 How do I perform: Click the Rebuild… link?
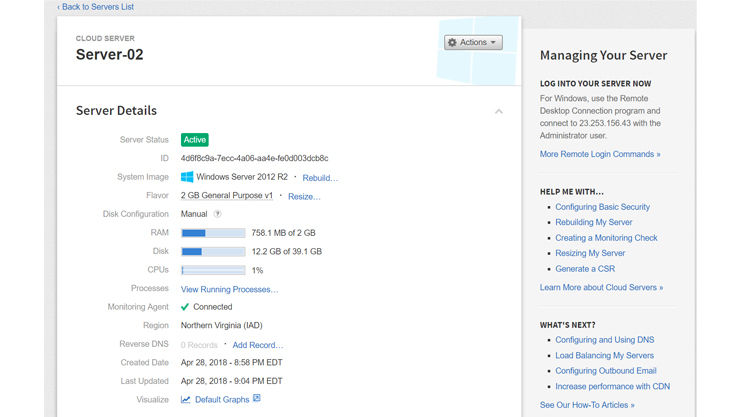[320, 178]
